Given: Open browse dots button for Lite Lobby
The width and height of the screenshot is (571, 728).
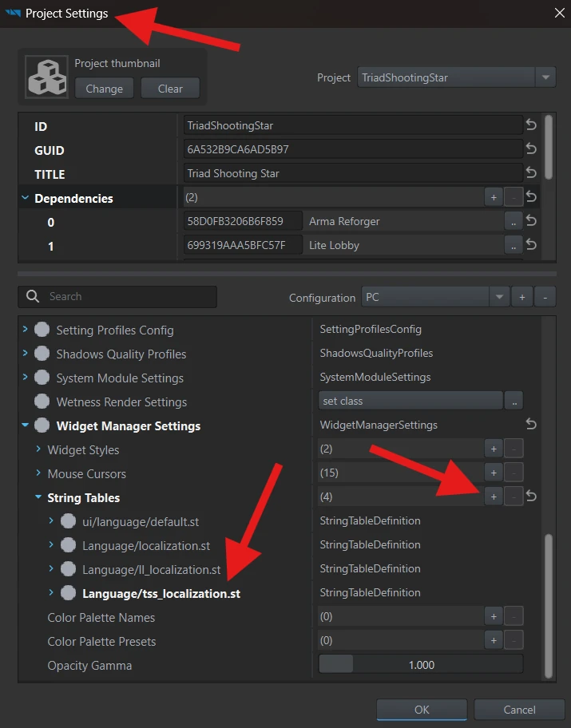Looking at the screenshot, I should (x=514, y=245).
